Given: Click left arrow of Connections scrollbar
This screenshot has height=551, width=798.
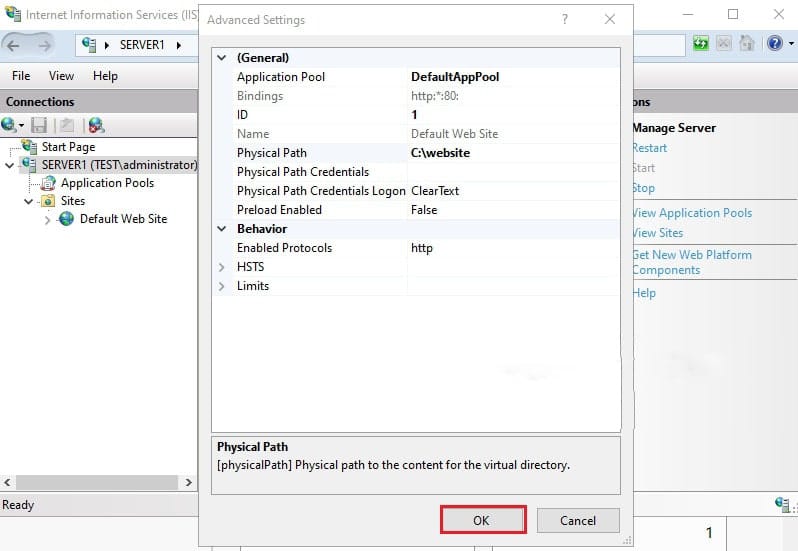Looking at the screenshot, I should pos(7,482).
